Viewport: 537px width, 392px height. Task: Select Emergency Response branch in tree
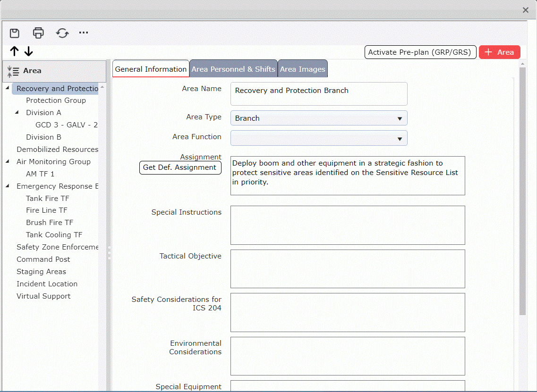pyautogui.click(x=57, y=186)
